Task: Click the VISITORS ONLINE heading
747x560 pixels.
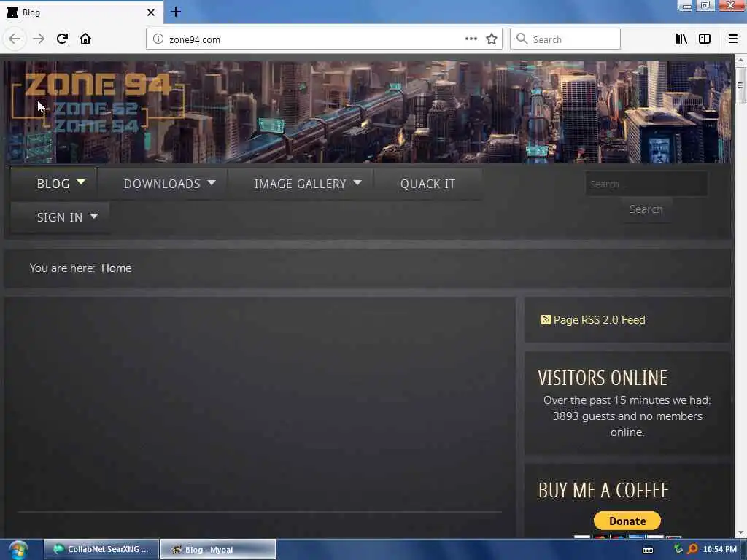Action: click(603, 378)
